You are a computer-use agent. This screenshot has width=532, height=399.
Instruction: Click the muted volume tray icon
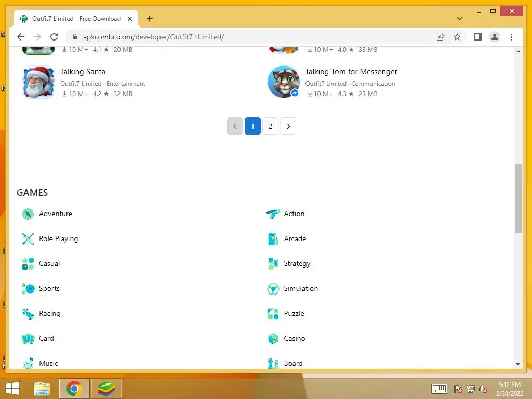483,389
